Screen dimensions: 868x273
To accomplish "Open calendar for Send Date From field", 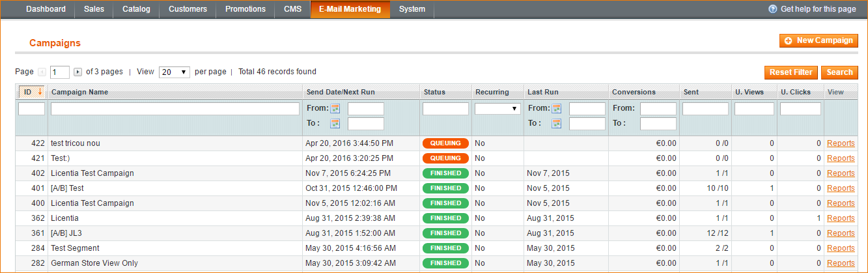I will (335, 109).
